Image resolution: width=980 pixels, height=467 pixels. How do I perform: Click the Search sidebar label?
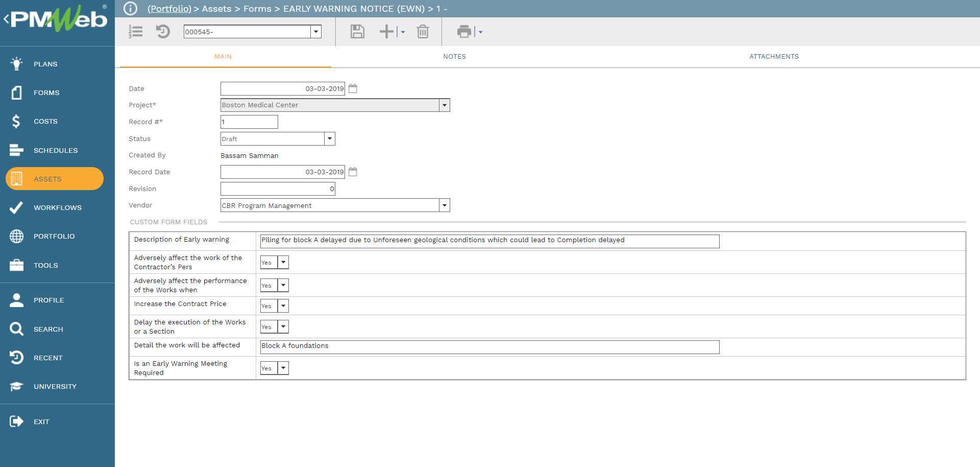tap(48, 329)
